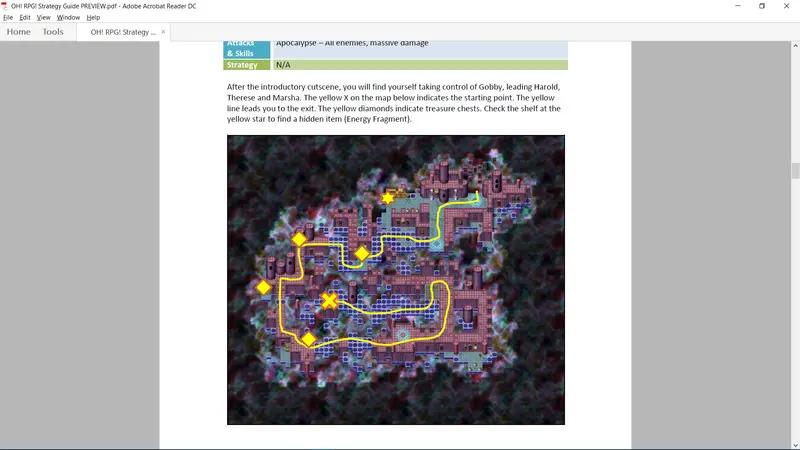The width and height of the screenshot is (800, 450).
Task: Click the Acrobat PDF icon in title bar
Action: click(5, 6)
